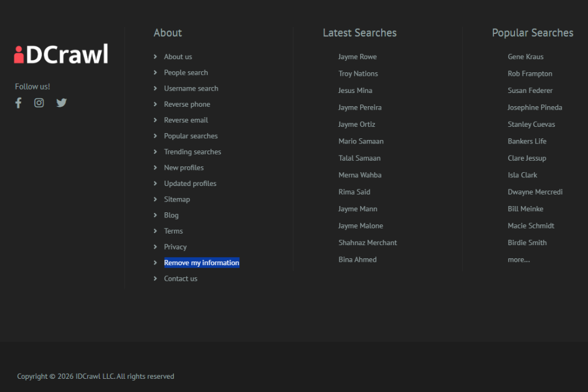
Task: Select Shahnaz Merchant from Latest Searches
Action: (x=367, y=243)
